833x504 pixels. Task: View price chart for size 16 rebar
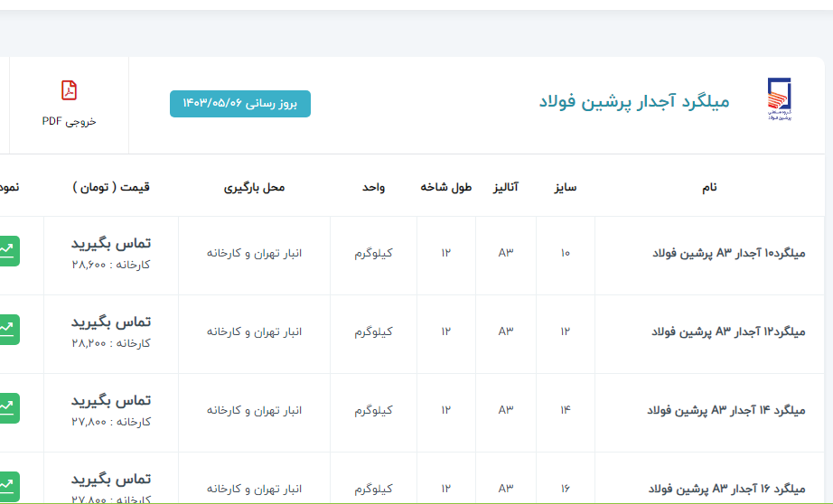(8, 485)
